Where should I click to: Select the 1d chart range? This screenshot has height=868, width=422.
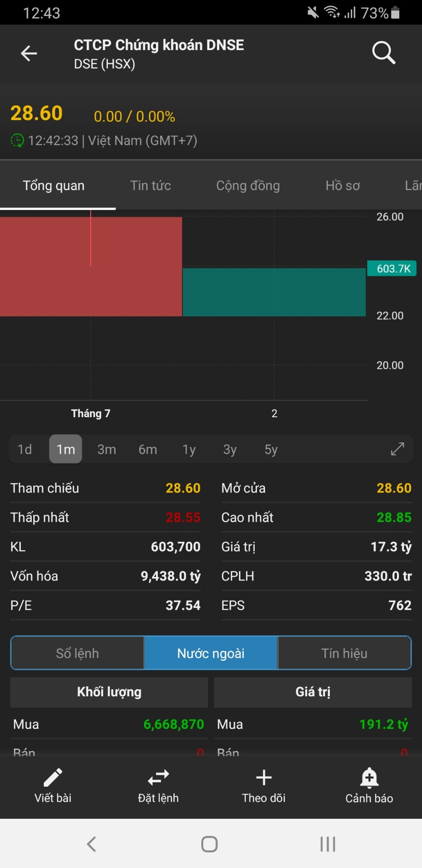[25, 449]
